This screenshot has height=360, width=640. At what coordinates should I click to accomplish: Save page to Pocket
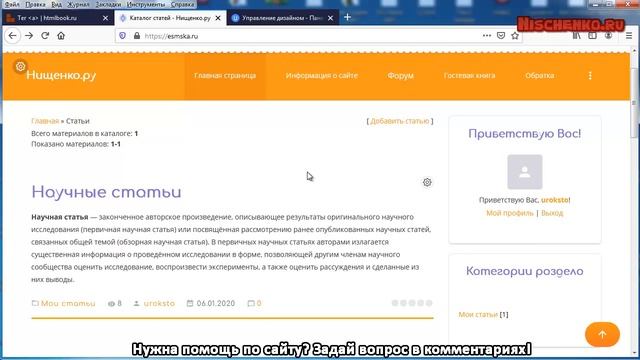(501, 36)
